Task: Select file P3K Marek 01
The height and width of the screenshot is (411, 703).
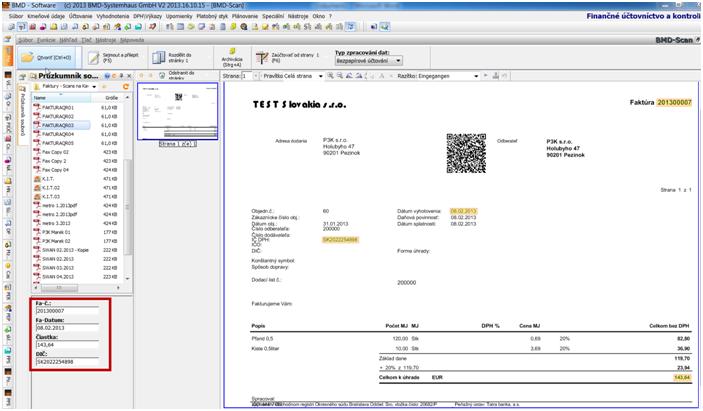Action: tap(56, 232)
